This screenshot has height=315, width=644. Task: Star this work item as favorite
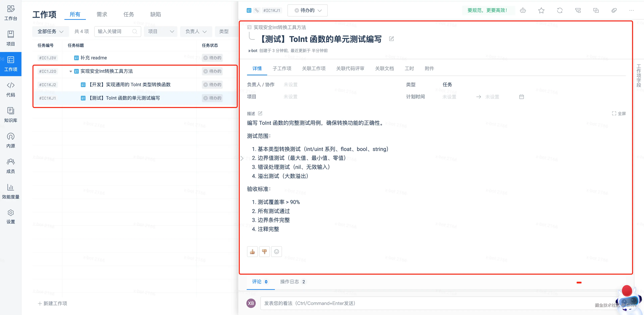541,11
